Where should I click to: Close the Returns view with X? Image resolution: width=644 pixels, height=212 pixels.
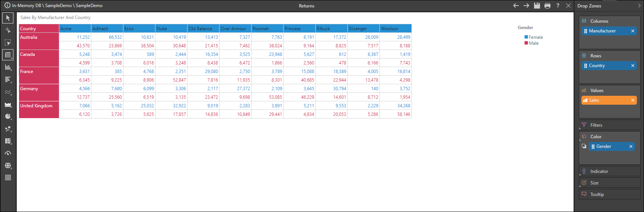[x=568, y=6]
